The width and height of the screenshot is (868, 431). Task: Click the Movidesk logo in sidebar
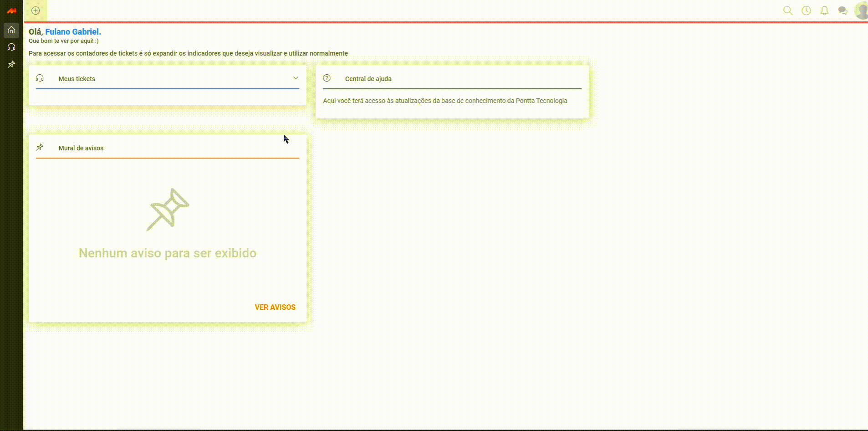(x=11, y=10)
